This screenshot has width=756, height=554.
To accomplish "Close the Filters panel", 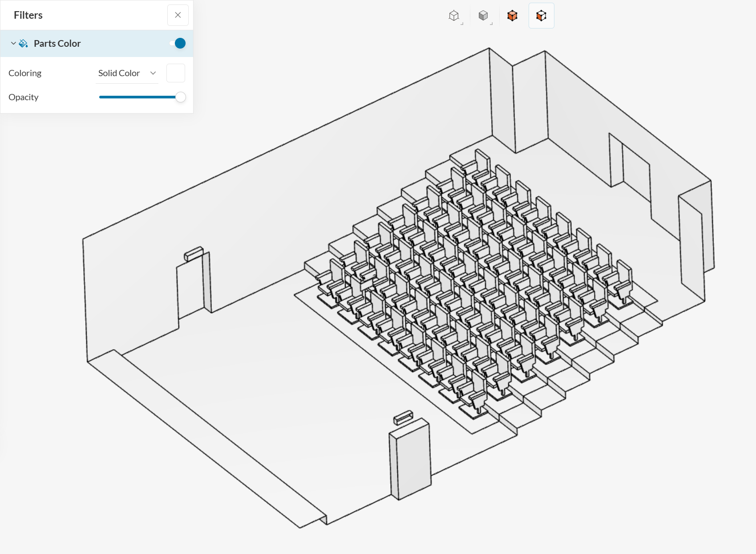I will point(178,15).
